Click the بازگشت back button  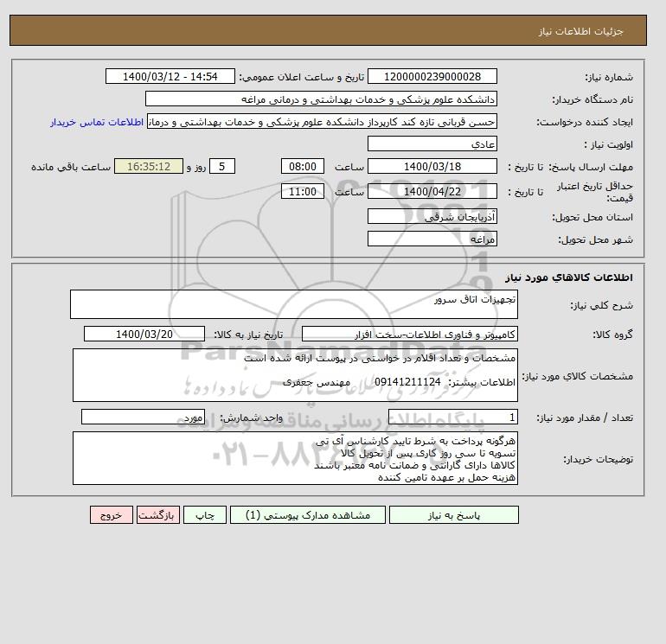click(x=158, y=515)
